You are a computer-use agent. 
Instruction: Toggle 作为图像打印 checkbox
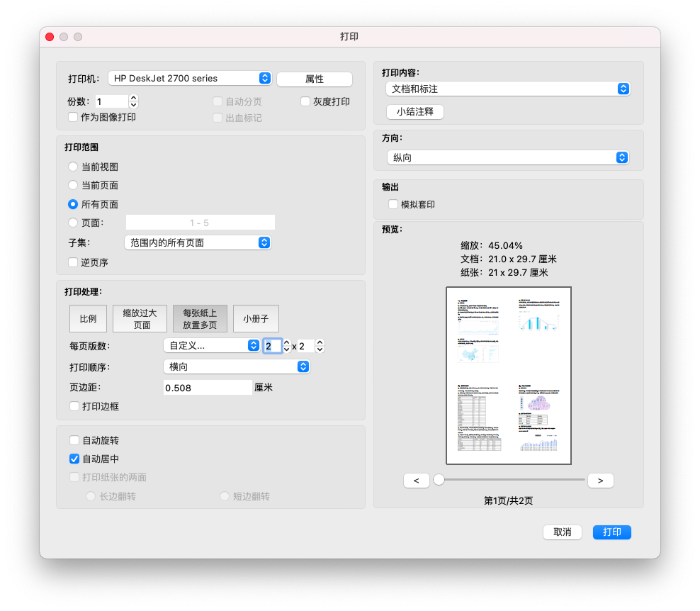click(x=73, y=117)
